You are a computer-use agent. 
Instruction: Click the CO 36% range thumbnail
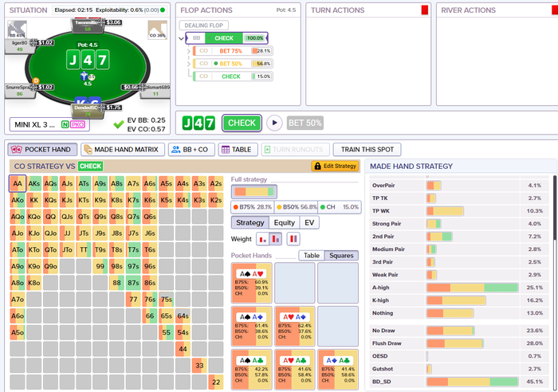pyautogui.click(x=157, y=29)
